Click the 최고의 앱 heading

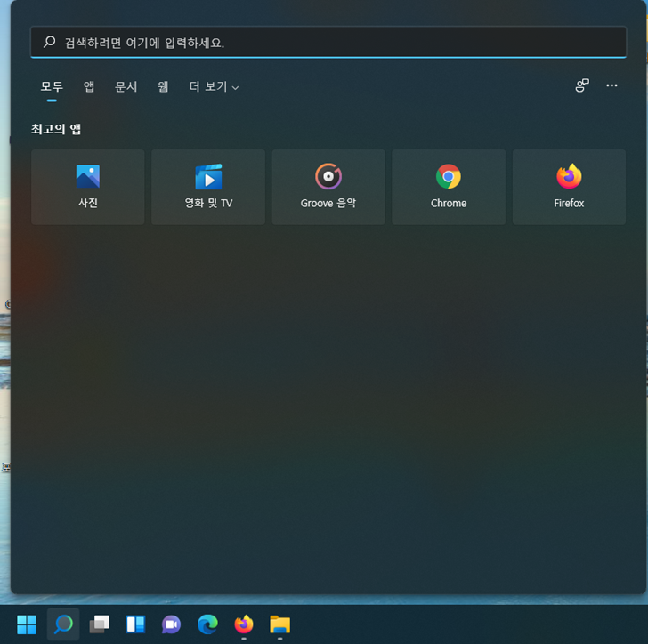click(x=56, y=129)
